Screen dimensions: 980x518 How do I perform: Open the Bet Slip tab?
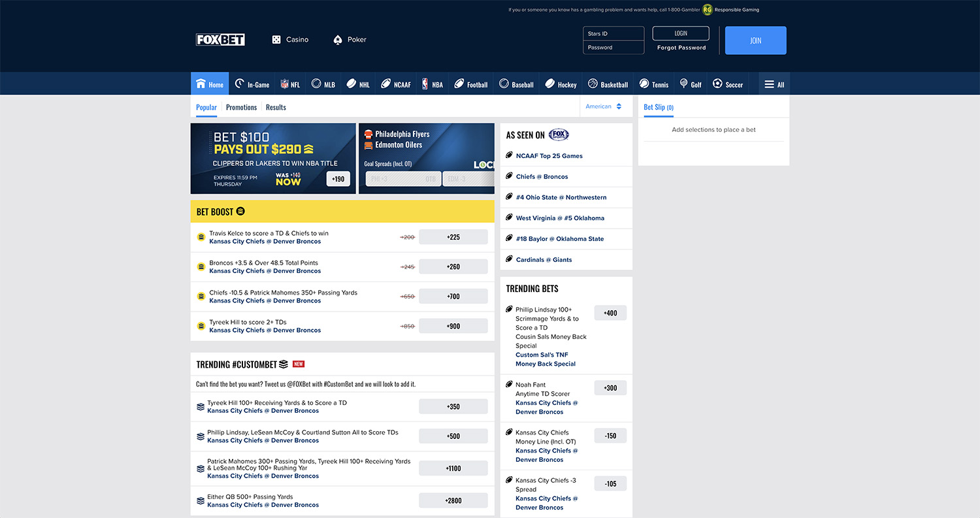click(x=659, y=107)
